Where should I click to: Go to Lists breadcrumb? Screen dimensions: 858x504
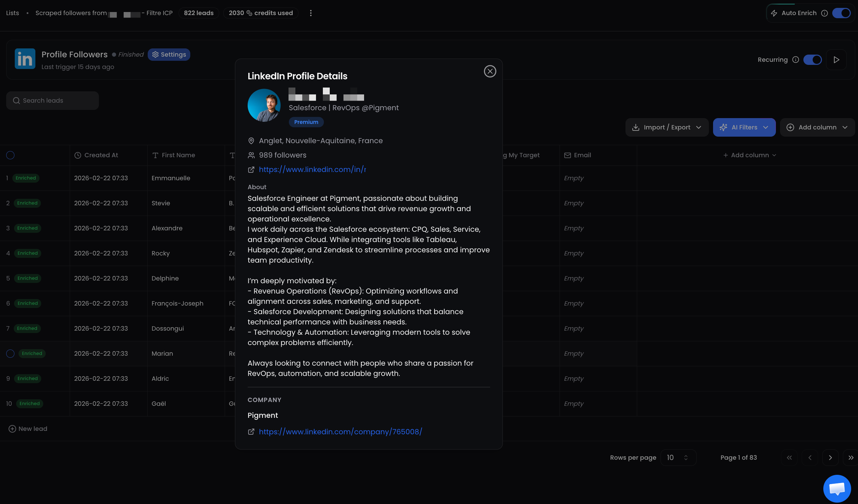(12, 13)
